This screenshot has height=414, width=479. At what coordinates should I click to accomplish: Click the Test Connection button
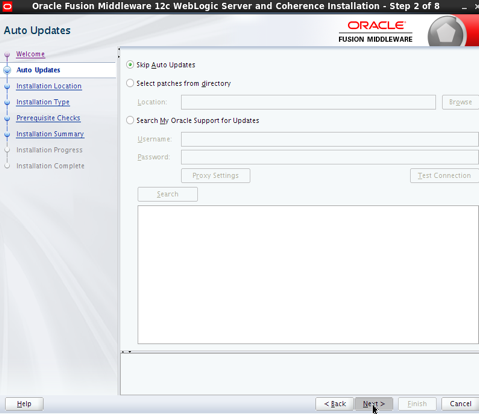[x=444, y=175]
